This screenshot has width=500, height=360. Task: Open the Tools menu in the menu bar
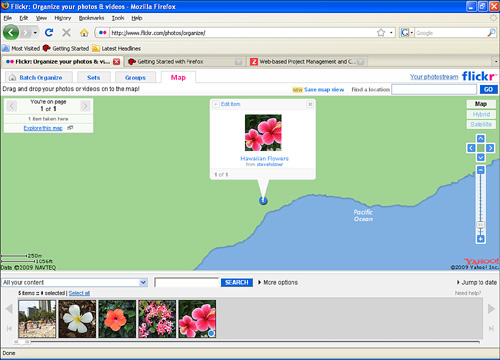tap(118, 18)
